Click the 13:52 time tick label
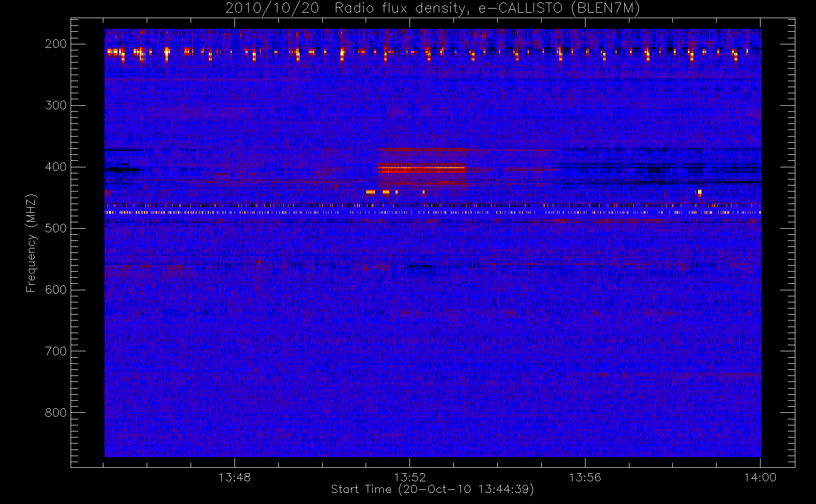The width and height of the screenshot is (816, 504). pos(410,477)
